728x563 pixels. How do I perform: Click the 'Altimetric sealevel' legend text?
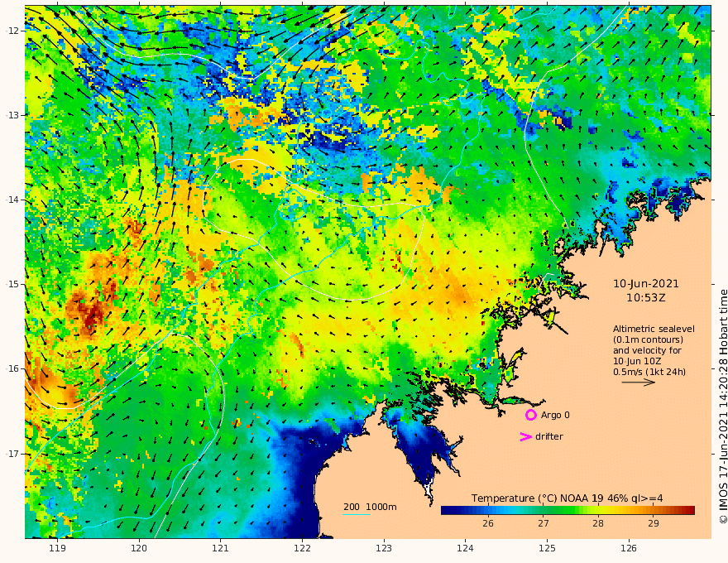(x=654, y=329)
